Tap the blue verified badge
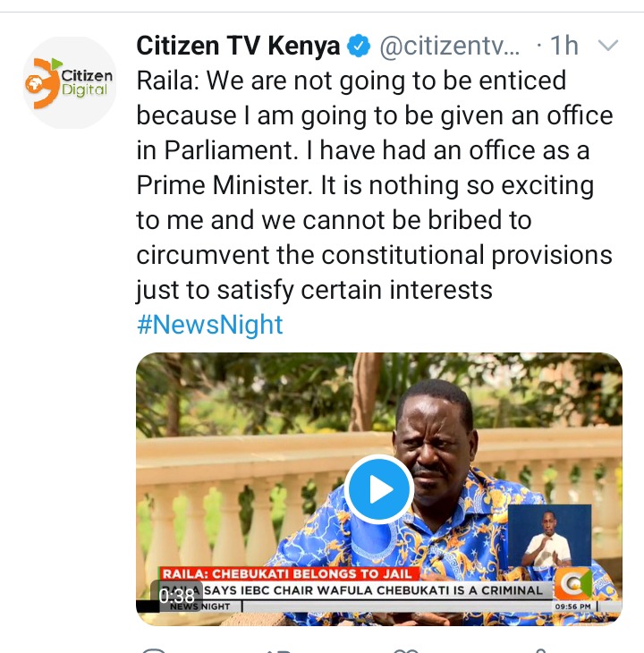This screenshot has width=644, height=653. [x=359, y=46]
